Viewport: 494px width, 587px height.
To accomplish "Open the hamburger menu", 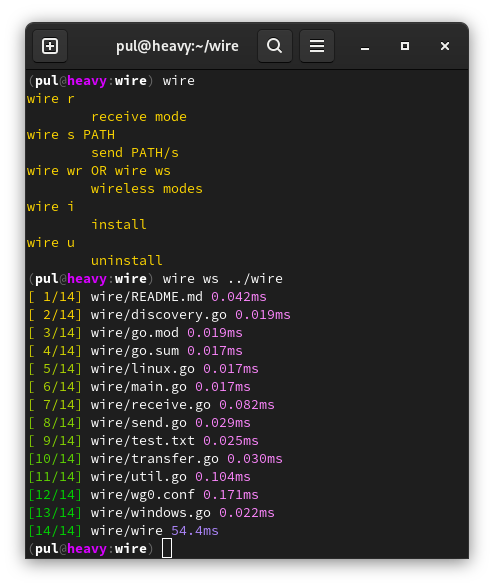I will click(x=317, y=46).
